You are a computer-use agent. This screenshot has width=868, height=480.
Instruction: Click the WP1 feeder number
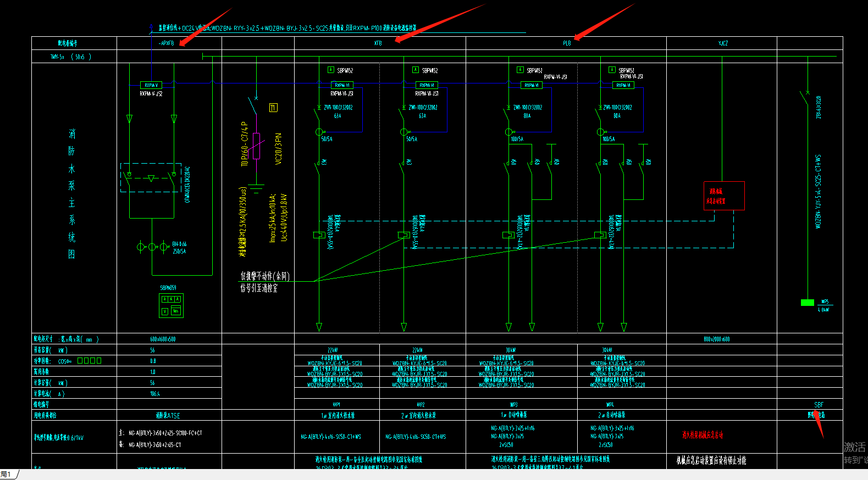336,405
